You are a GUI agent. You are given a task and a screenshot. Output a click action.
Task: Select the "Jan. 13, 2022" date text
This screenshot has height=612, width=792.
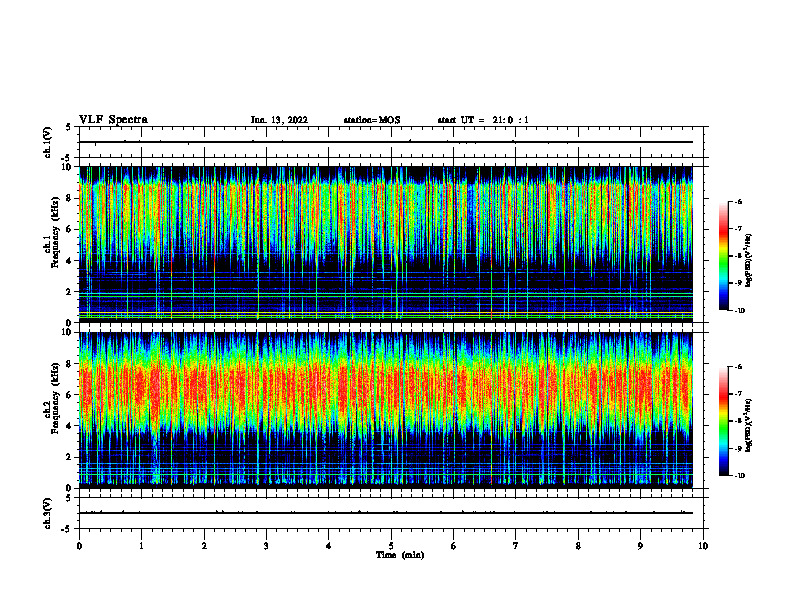click(279, 120)
